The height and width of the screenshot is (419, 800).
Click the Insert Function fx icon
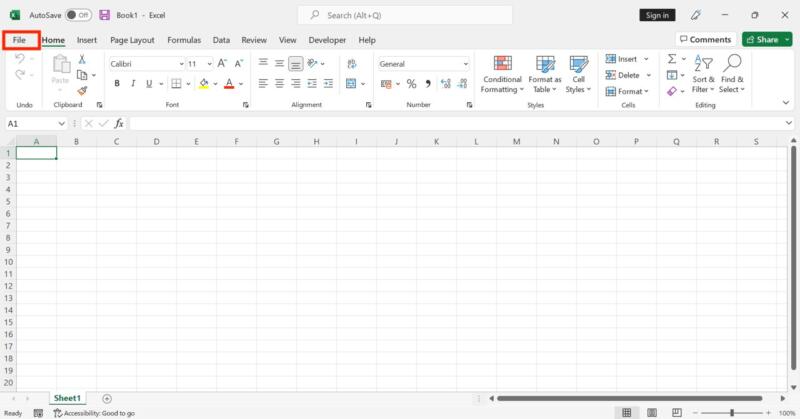(x=119, y=123)
